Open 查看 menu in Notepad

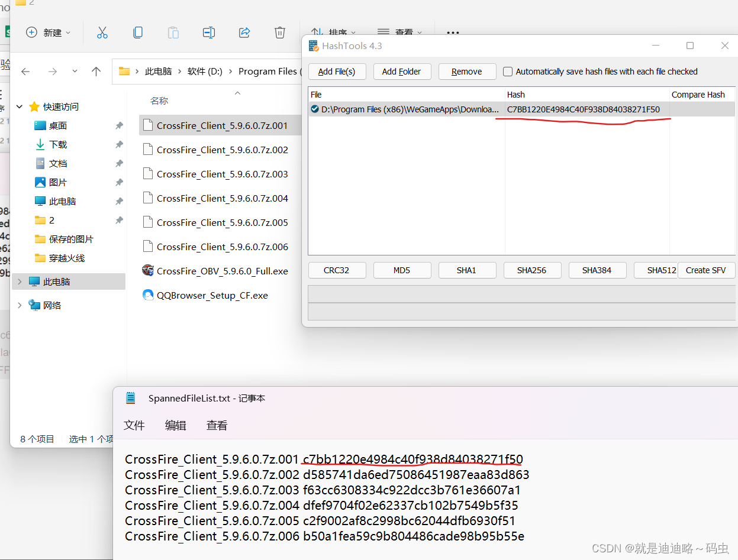[x=217, y=425]
